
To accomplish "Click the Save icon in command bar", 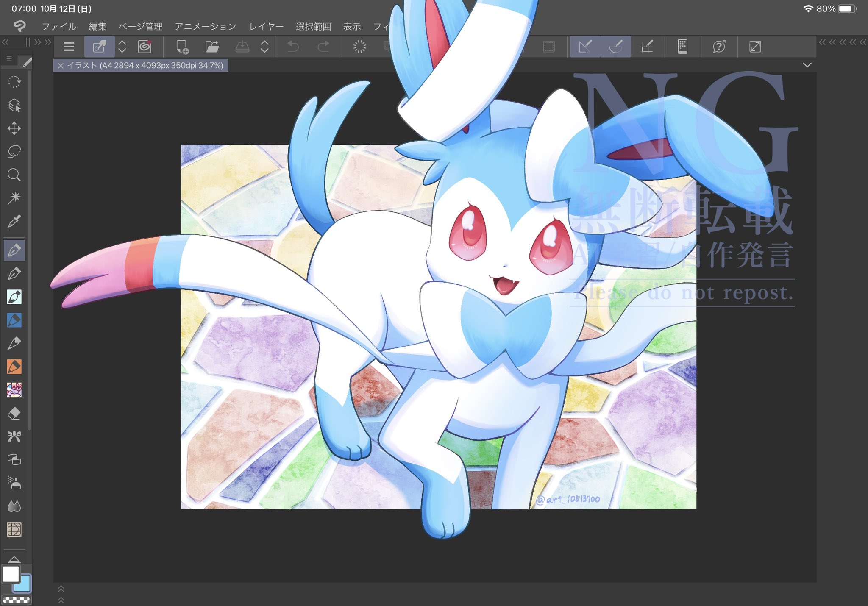I will pos(242,47).
